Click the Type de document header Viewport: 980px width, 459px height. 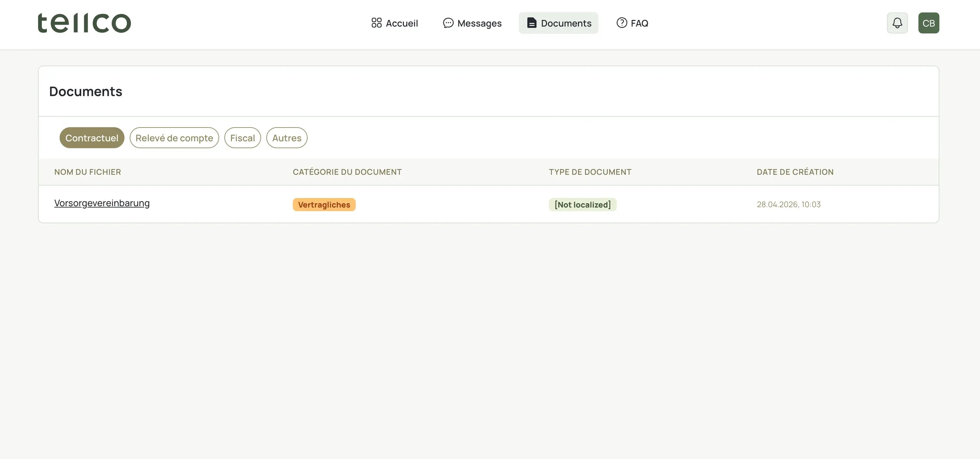tap(590, 172)
